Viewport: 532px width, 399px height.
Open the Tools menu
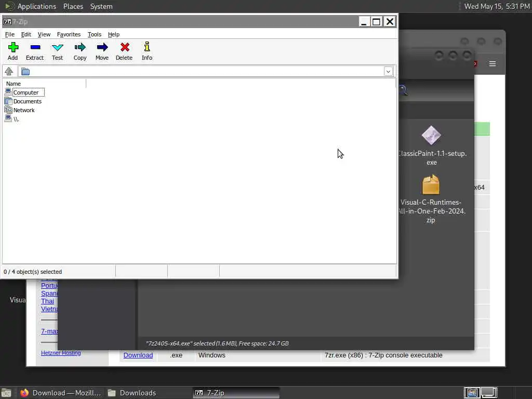click(x=95, y=34)
